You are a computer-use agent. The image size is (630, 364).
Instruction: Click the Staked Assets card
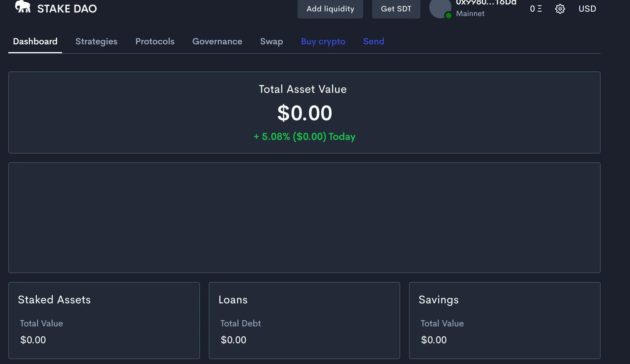coord(104,320)
